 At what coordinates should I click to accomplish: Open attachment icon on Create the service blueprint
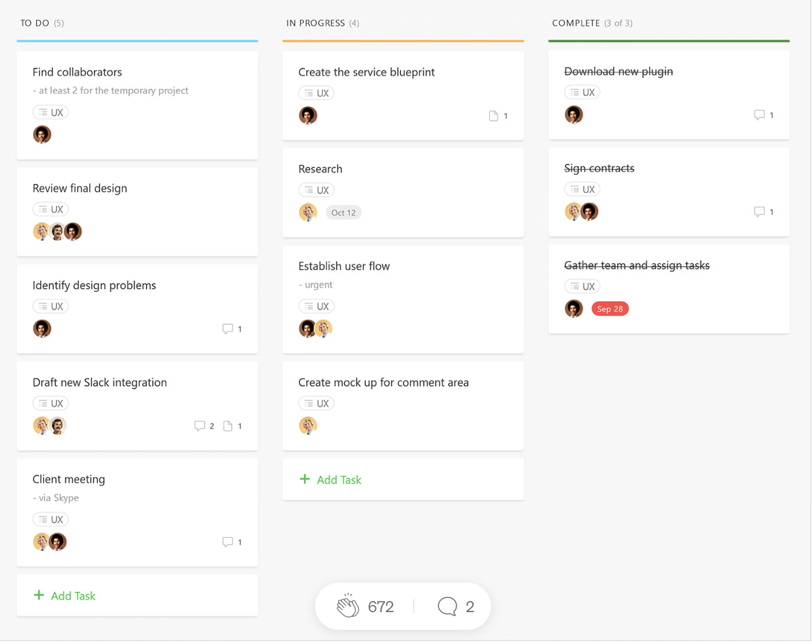493,116
